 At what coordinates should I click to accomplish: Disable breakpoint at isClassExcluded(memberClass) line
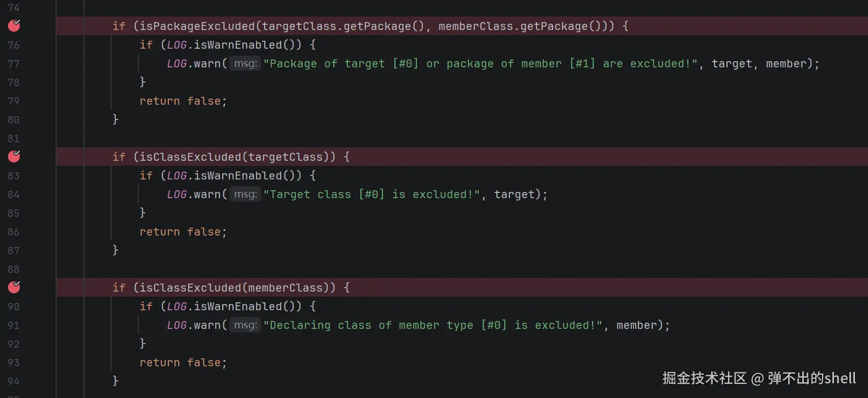[x=14, y=287]
